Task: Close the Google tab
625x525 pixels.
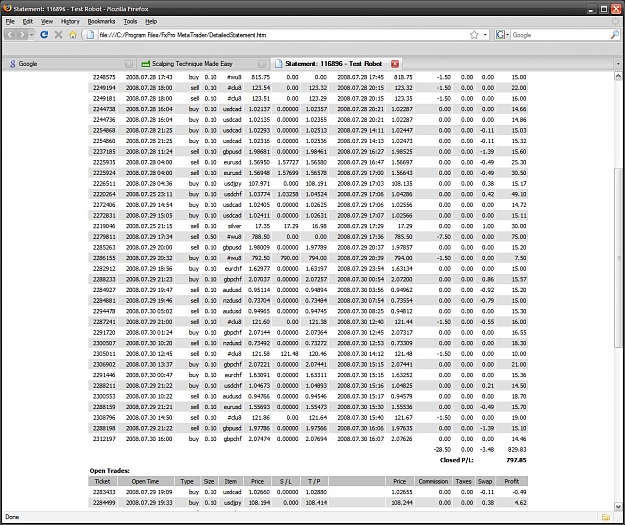Action: pos(128,64)
